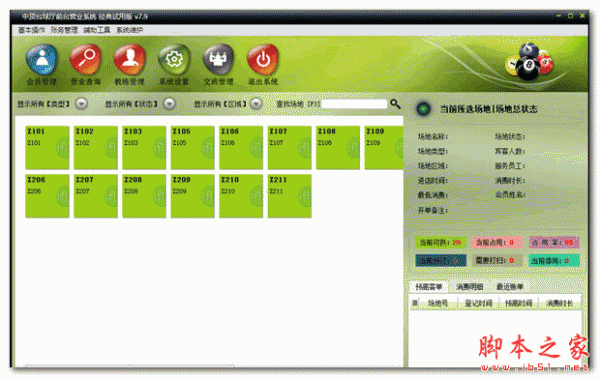Click the horizontal scrollbar under venue grid
Image resolution: width=600 pixels, height=378 pixels.
point(130,366)
